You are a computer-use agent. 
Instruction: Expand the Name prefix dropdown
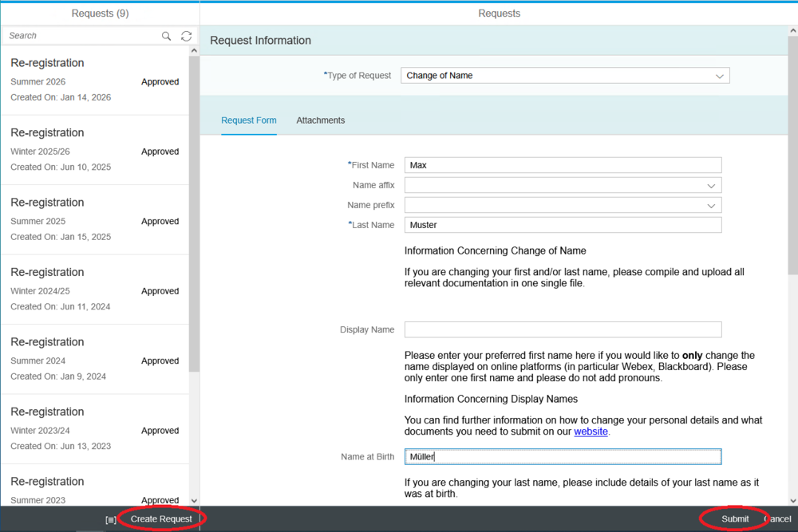(711, 206)
